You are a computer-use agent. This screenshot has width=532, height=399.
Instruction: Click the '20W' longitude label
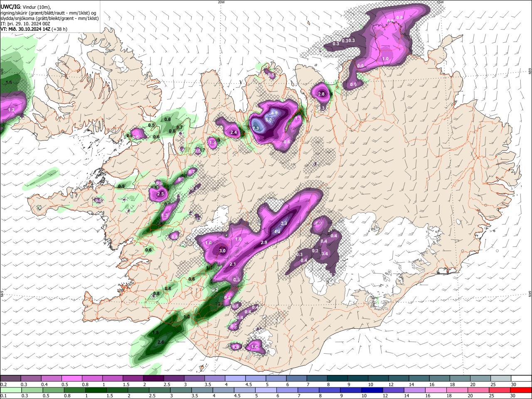(x=221, y=2)
